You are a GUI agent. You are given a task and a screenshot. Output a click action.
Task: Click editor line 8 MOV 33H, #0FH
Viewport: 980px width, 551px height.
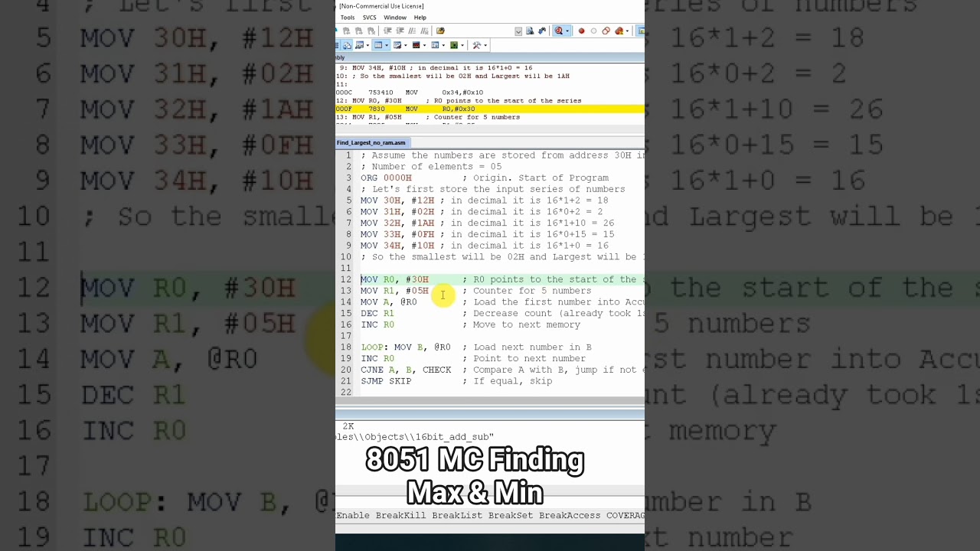click(x=488, y=234)
